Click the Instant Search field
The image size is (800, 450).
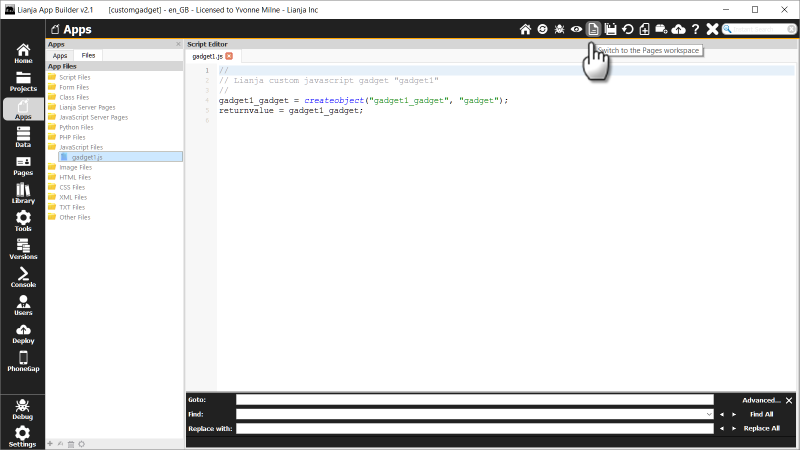[759, 30]
